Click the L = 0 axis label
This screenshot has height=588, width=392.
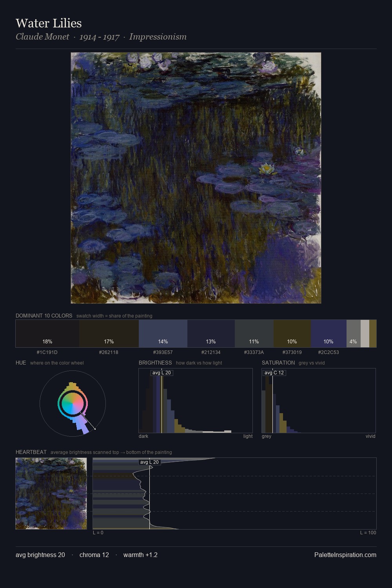[98, 533]
